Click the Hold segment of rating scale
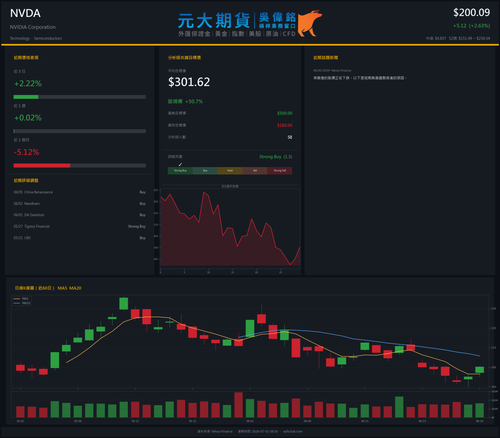 tap(230, 171)
